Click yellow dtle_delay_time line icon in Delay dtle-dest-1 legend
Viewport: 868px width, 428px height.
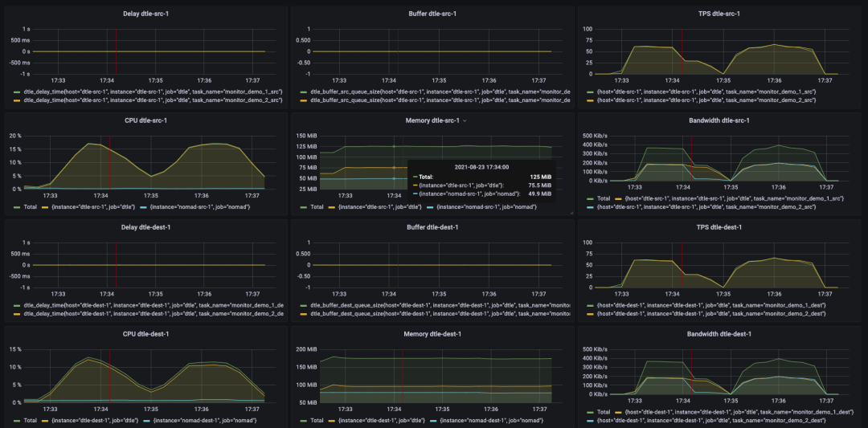pos(17,314)
